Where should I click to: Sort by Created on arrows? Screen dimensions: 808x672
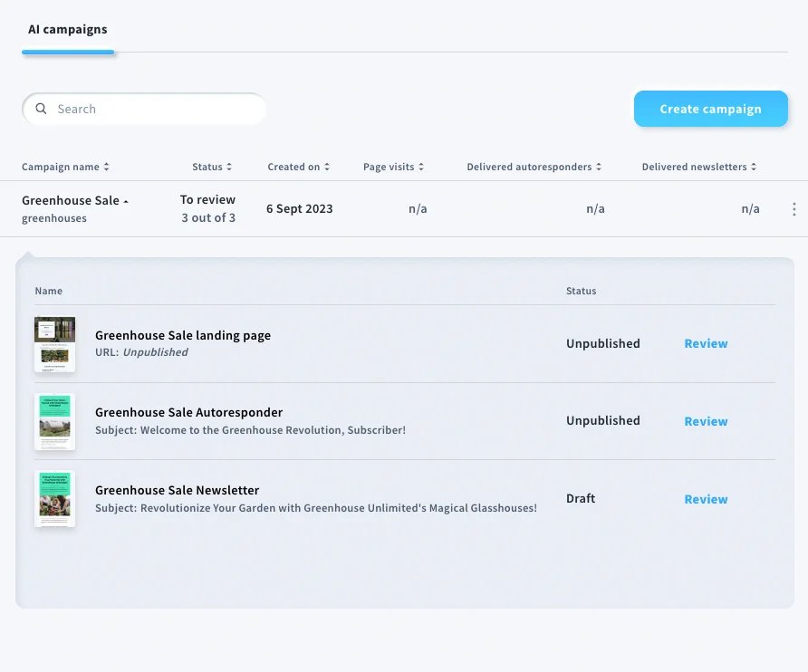327,167
